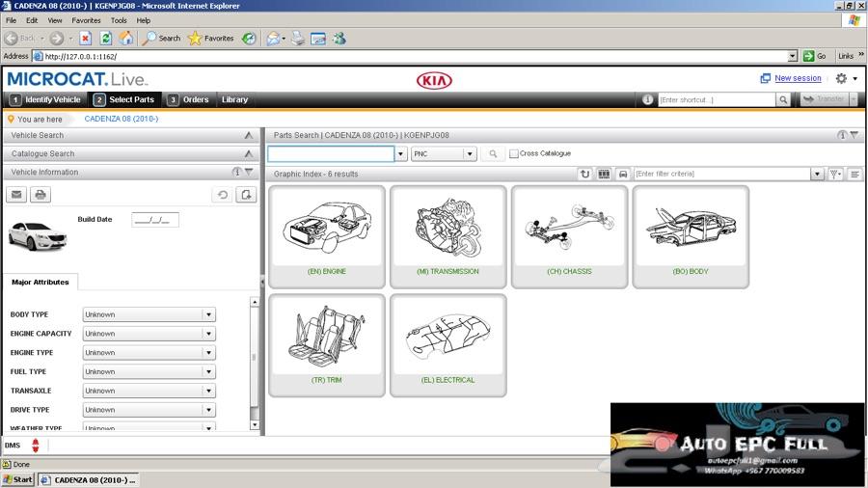The image size is (868, 488).
Task: Open the ENGINE TYPE dropdown
Action: (x=208, y=353)
